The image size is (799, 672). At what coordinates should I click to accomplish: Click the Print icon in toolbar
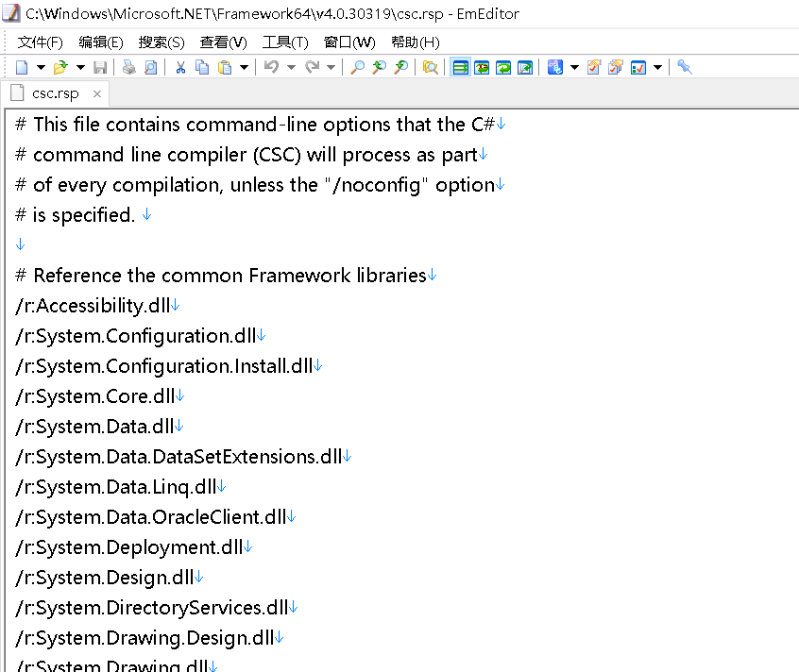(129, 67)
